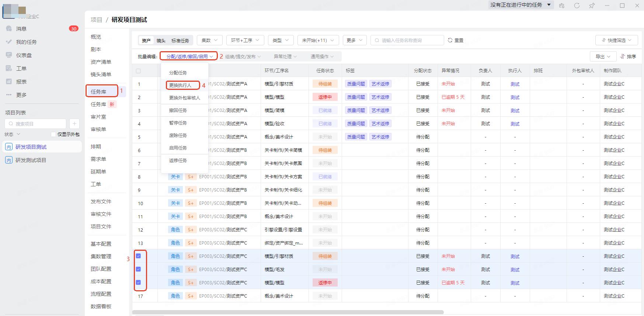Click the horizontal scrollbar below the table
644x316 pixels.
pos(288,312)
